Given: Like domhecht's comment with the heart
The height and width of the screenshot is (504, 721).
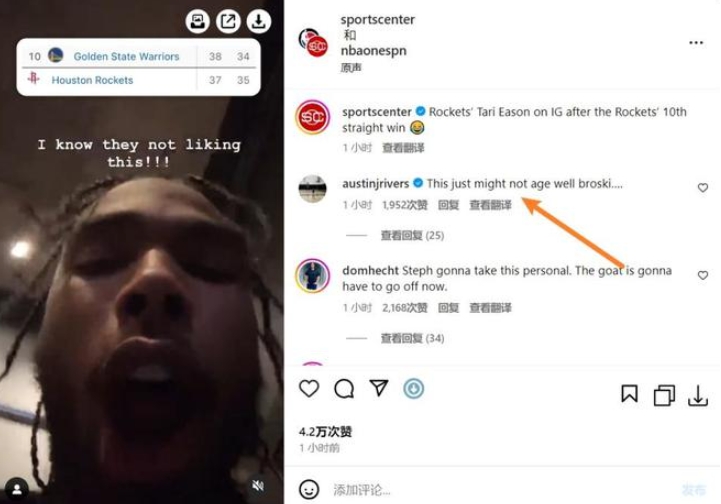Looking at the screenshot, I should [x=703, y=275].
